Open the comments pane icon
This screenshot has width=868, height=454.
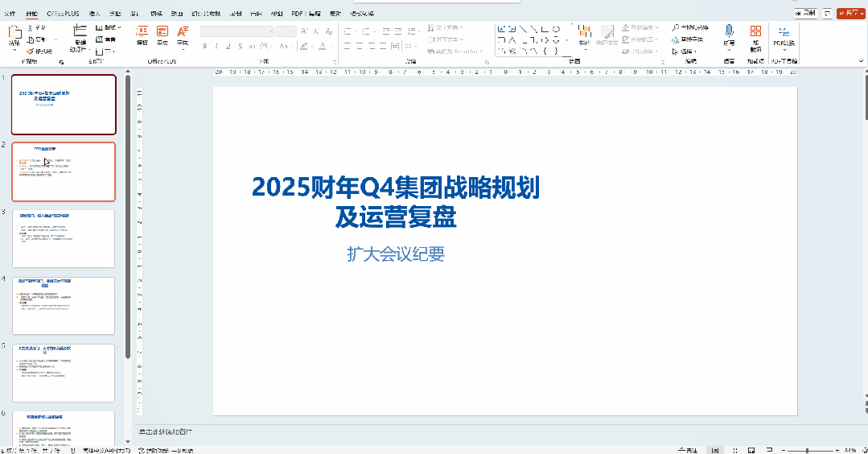(x=827, y=14)
